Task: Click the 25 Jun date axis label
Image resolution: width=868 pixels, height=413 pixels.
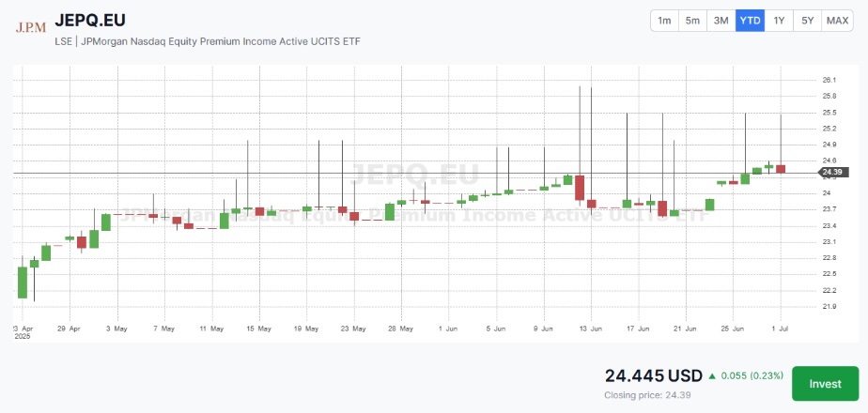Action: pos(733,329)
